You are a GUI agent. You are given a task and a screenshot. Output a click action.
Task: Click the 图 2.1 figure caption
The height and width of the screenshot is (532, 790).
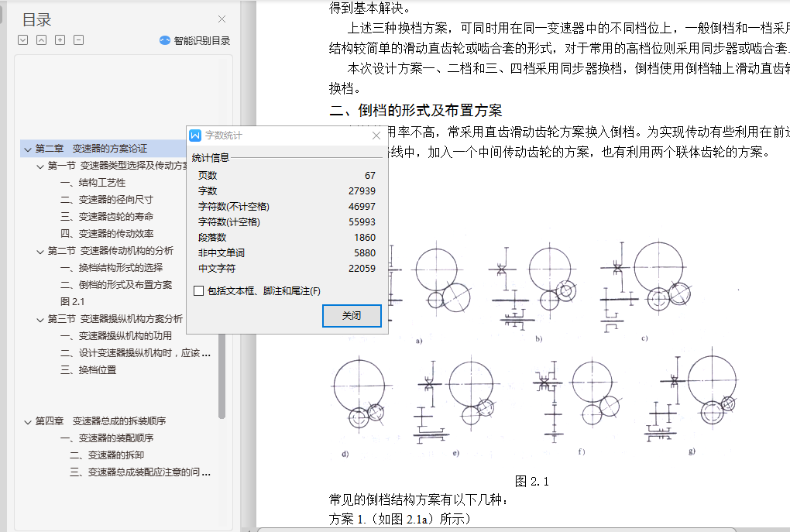pos(531,481)
